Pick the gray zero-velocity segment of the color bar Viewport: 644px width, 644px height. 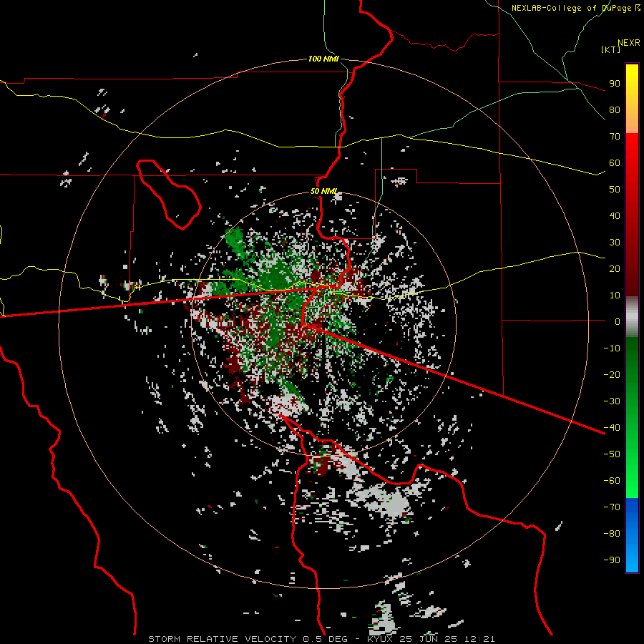pyautogui.click(x=632, y=317)
